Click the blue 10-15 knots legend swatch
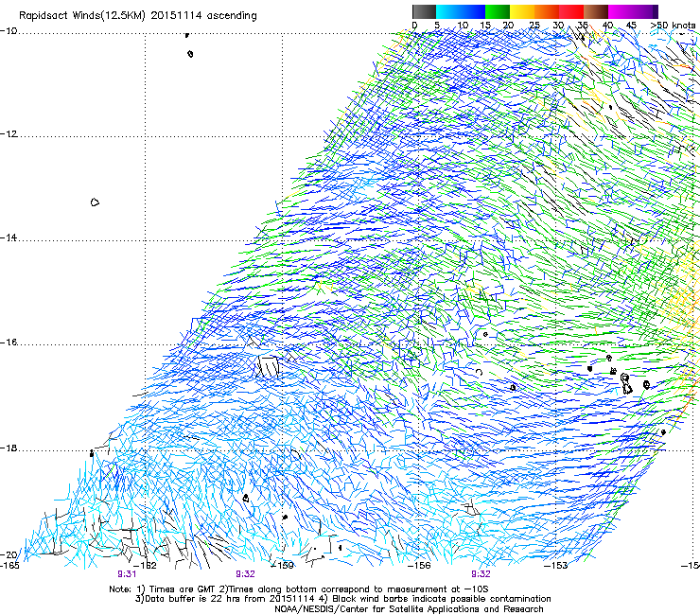Image resolution: width=700 pixels, height=615 pixels. (473, 11)
